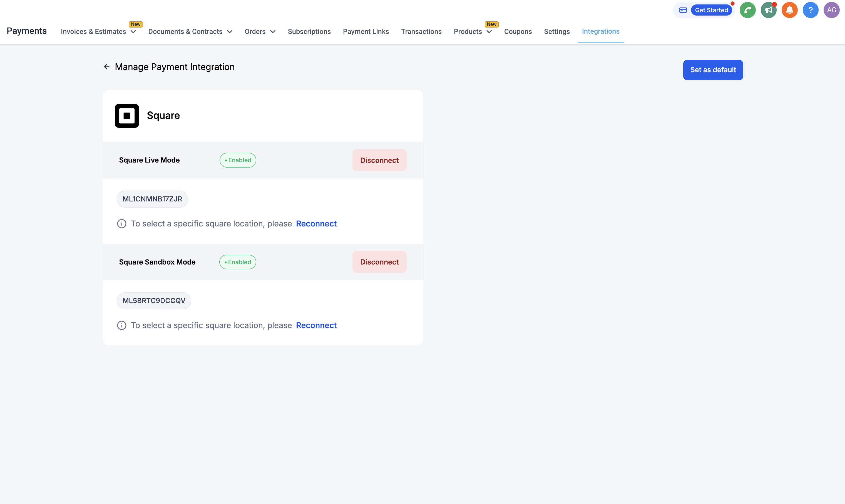Image resolution: width=845 pixels, height=504 pixels.
Task: Click Reconnect link for Sandbox Mode
Action: point(316,325)
